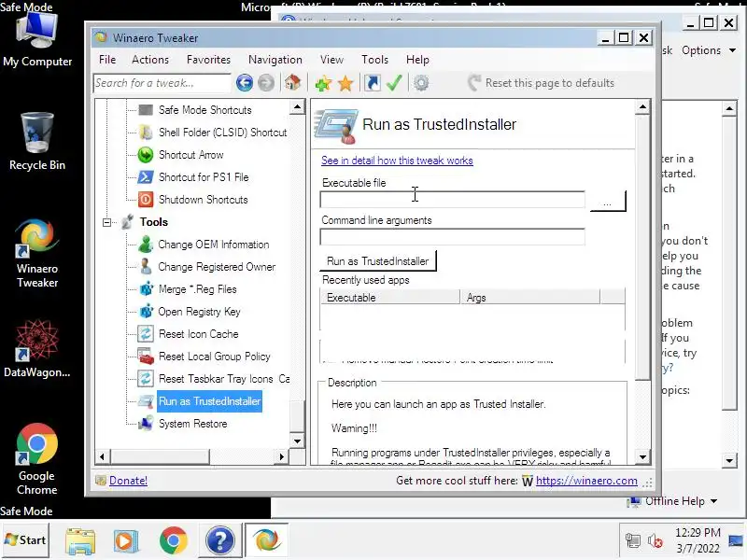Click the Change Registered Owner icon
The height and width of the screenshot is (560, 747).
point(146,267)
